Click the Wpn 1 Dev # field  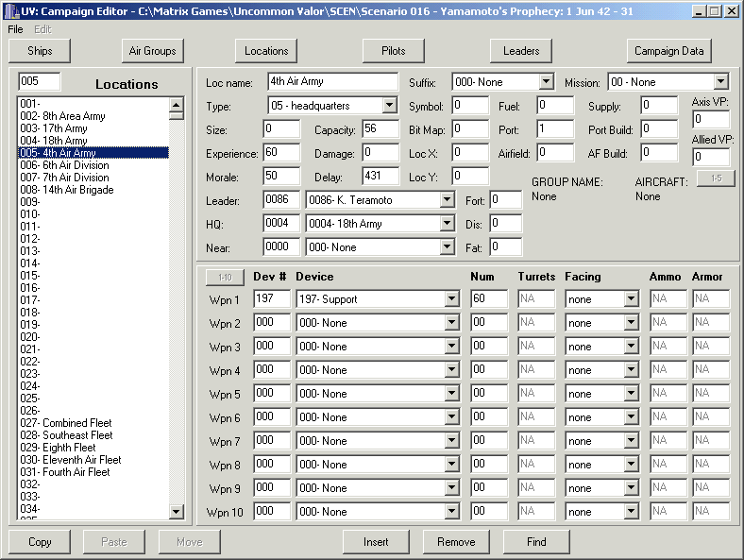272,298
